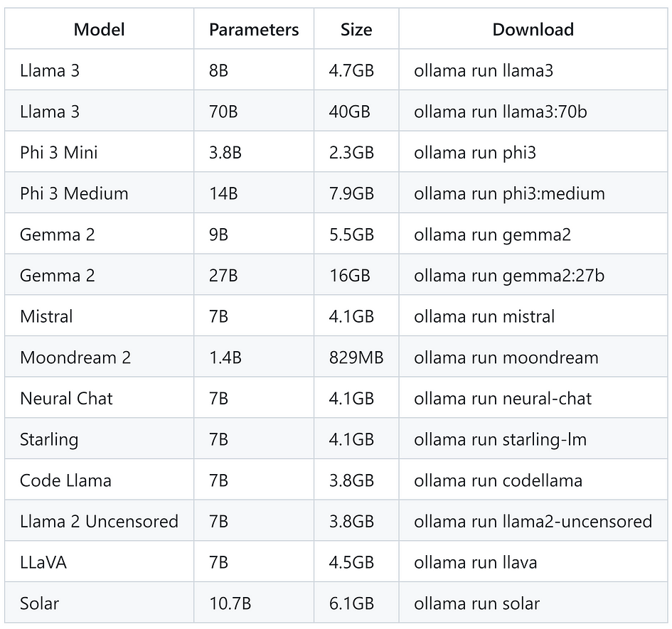Click 'ollama run llama2-uncensored' command
This screenshot has width=672, height=629.
[533, 522]
